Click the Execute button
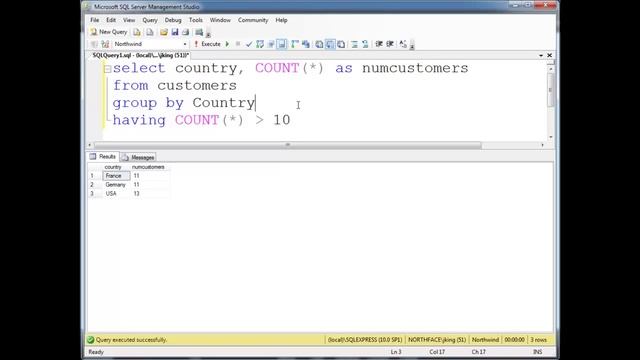The width and height of the screenshot is (640, 360). [207, 44]
